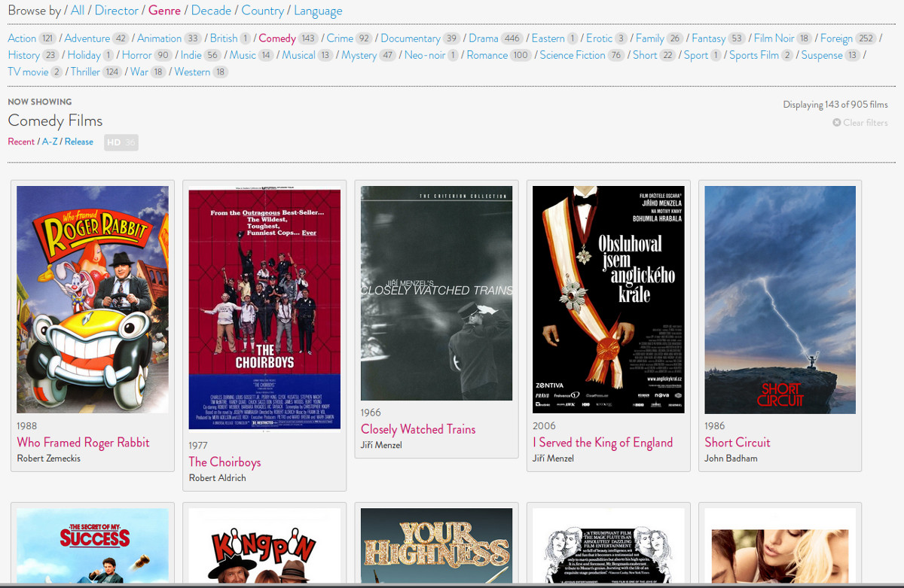
Task: Browse films by Decade
Action: click(211, 11)
